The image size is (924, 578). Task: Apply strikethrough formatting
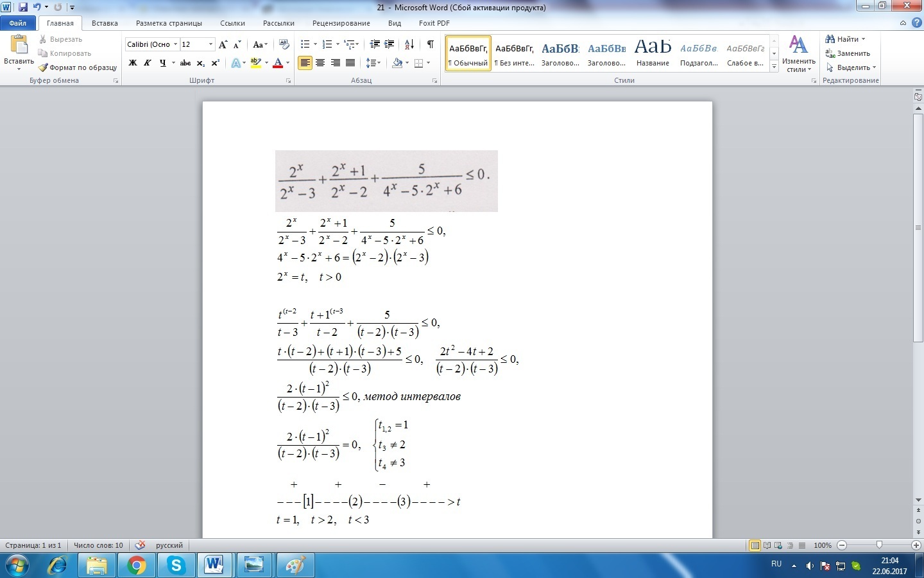185,63
